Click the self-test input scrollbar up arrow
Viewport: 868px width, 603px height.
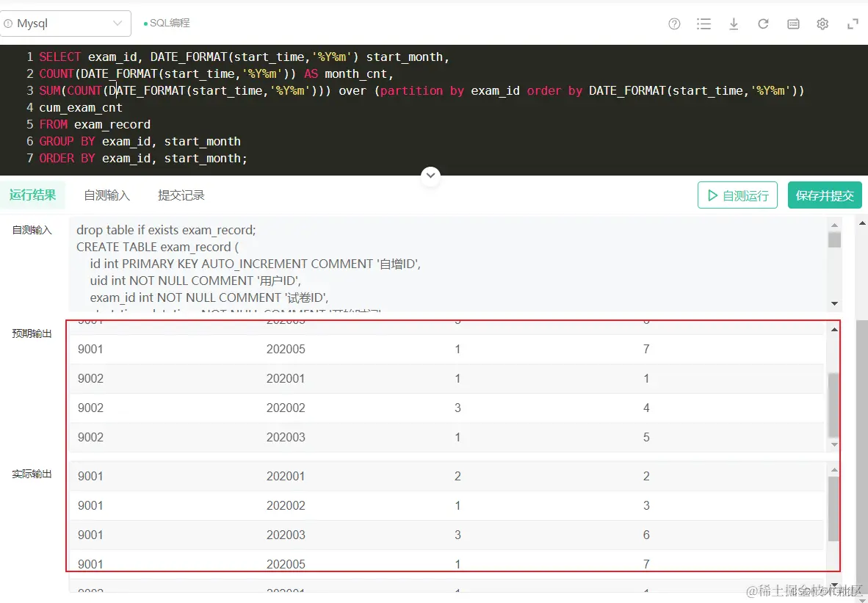(x=835, y=224)
